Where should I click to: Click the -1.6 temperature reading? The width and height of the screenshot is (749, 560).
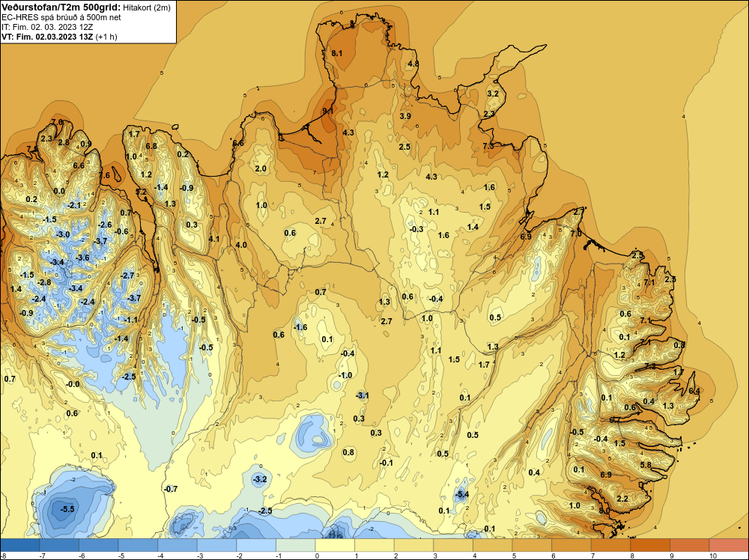300,327
